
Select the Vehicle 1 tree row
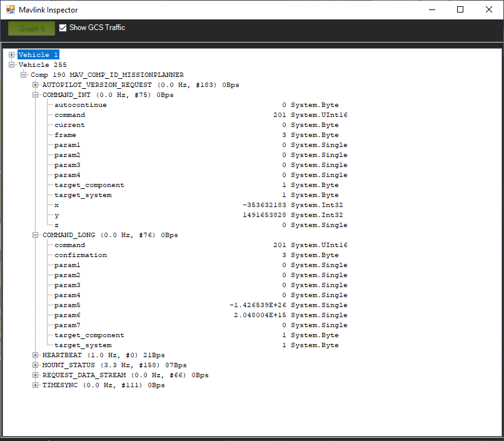[x=38, y=54]
